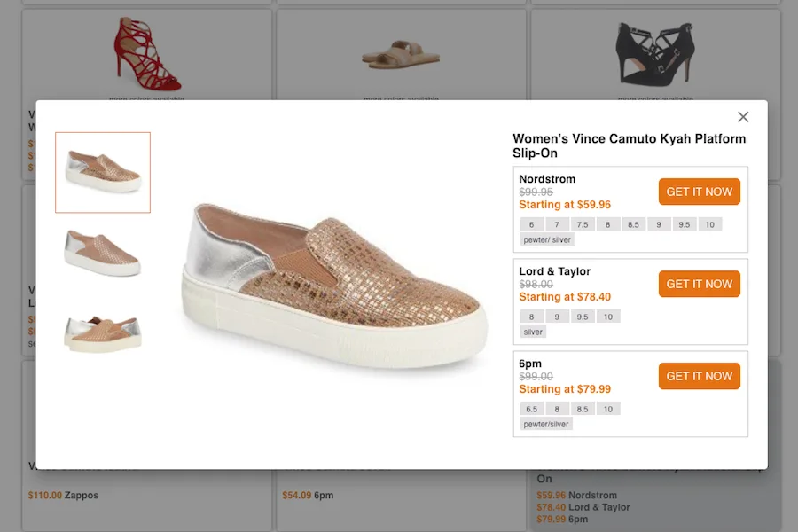Select size 8 under 6pm
The height and width of the screenshot is (532, 798).
point(559,408)
